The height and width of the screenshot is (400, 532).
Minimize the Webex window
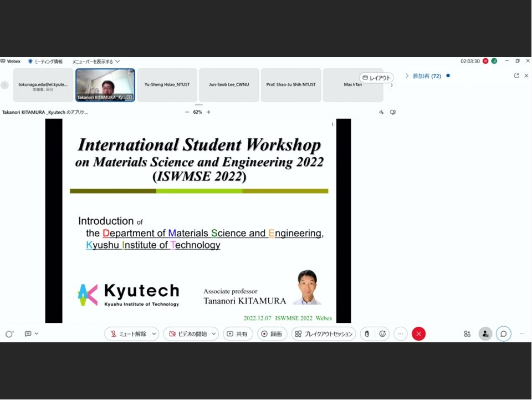507,61
